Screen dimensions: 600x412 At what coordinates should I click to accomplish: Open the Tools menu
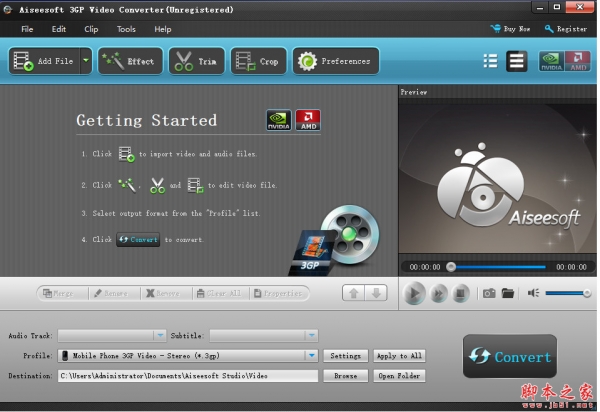pos(126,29)
